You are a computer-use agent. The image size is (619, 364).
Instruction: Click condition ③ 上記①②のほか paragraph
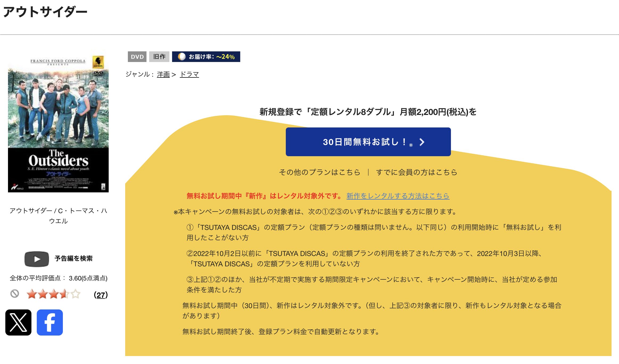(372, 285)
